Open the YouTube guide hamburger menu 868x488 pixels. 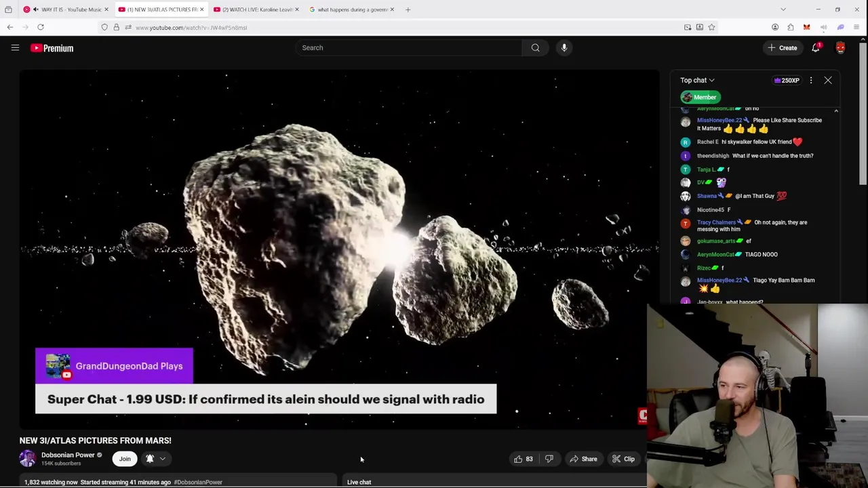[x=15, y=47]
